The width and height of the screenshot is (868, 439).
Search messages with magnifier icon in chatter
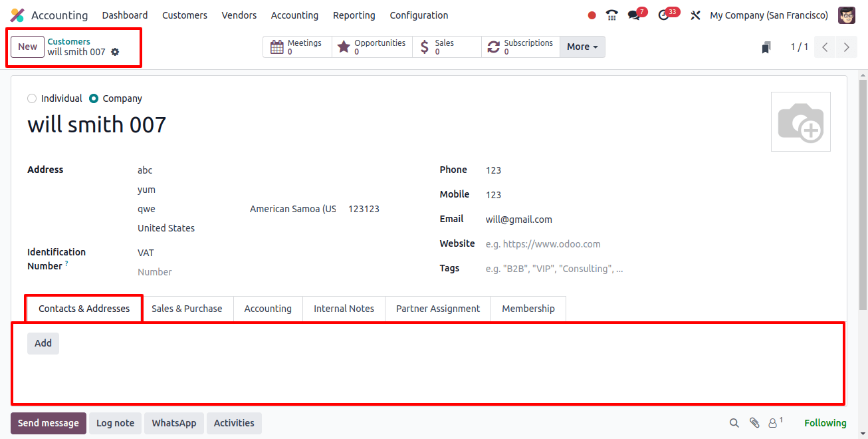734,423
